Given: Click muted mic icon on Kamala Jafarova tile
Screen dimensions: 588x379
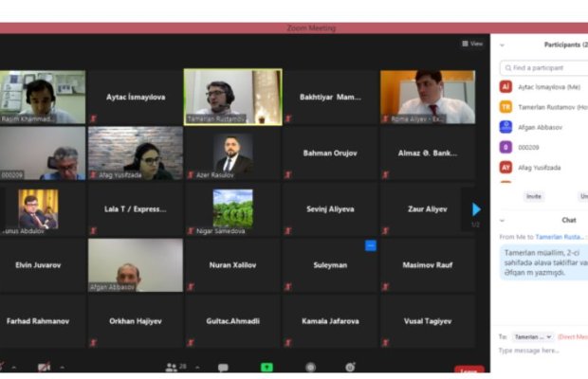Looking at the screenshot, I should (288, 343).
